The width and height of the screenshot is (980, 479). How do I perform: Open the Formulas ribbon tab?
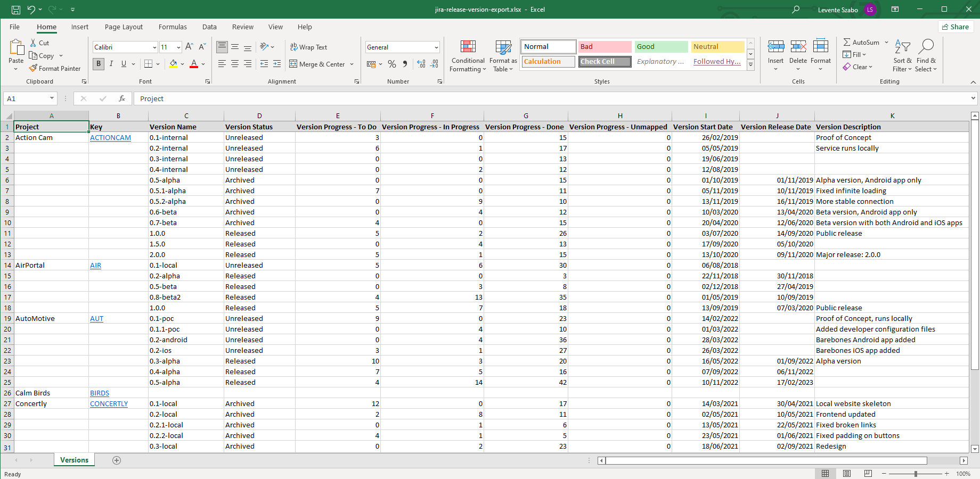pos(173,27)
